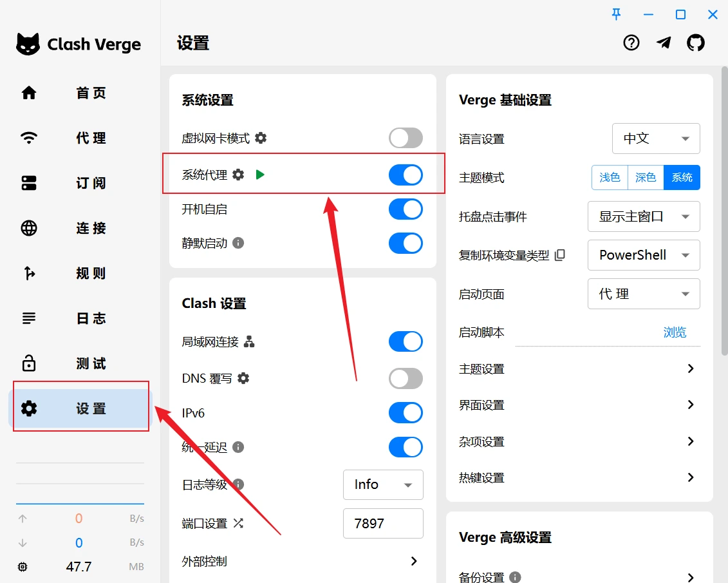The image size is (728, 583).
Task: Click the port field showing 7897
Action: (x=383, y=524)
